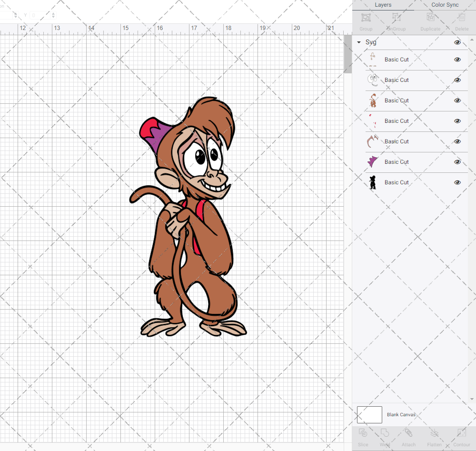This screenshot has height=451, width=476.
Task: Select the Slice tool
Action: tap(363, 433)
